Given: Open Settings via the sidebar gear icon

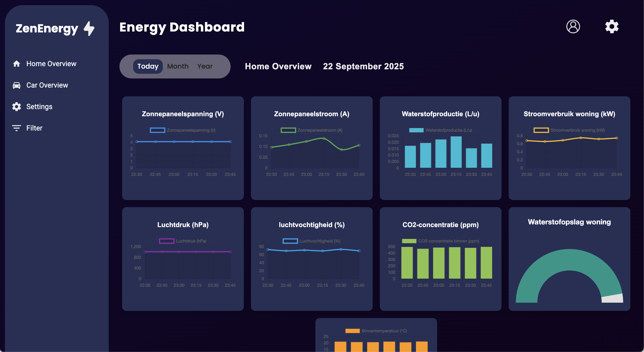Looking at the screenshot, I should (x=17, y=106).
